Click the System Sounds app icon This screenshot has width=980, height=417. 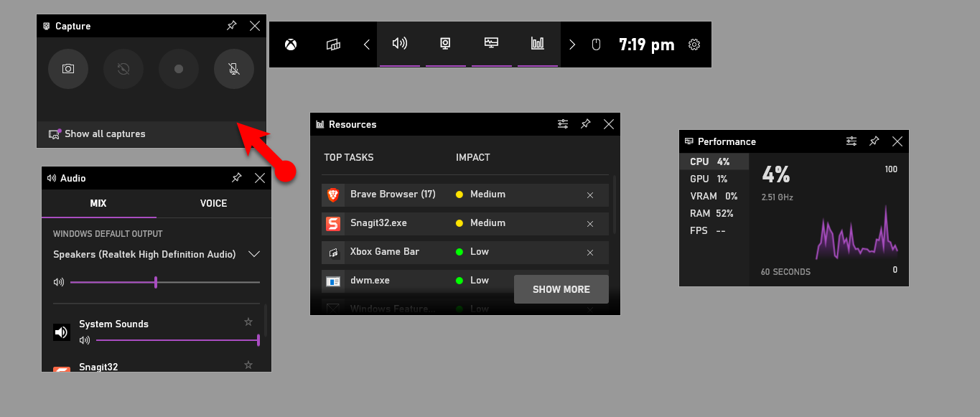click(x=62, y=332)
